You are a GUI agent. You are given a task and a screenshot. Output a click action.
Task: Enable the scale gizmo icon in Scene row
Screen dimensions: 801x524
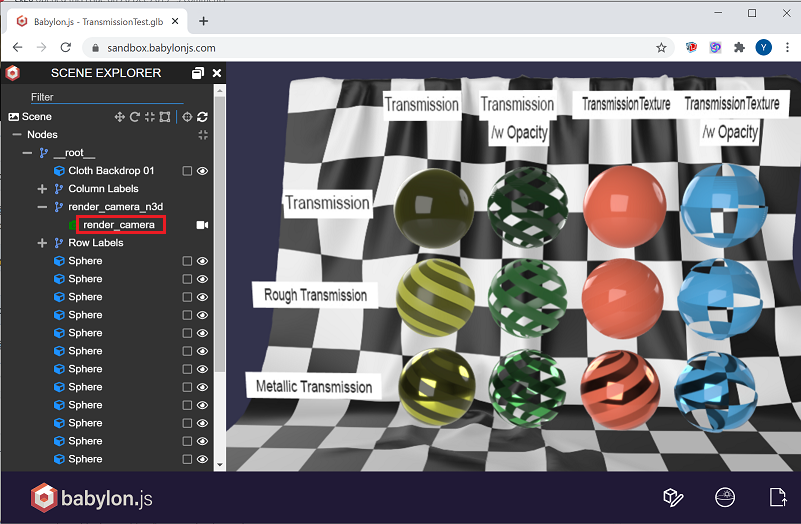coord(150,117)
